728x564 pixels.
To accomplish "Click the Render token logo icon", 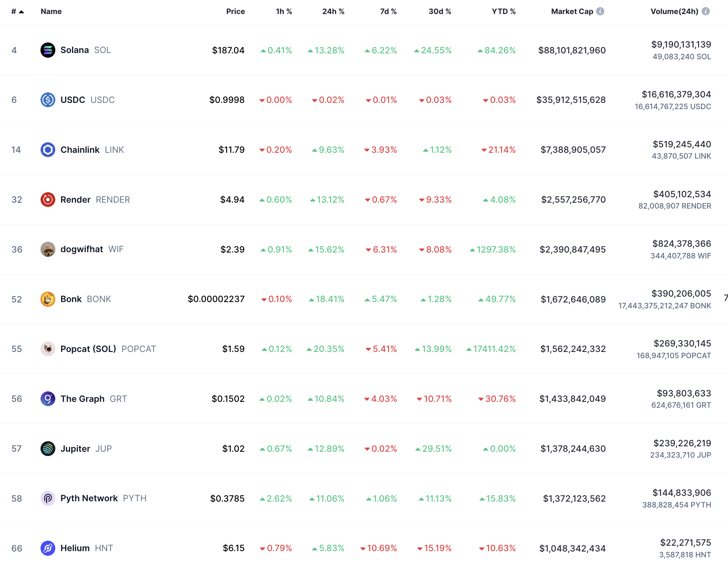I will [48, 200].
